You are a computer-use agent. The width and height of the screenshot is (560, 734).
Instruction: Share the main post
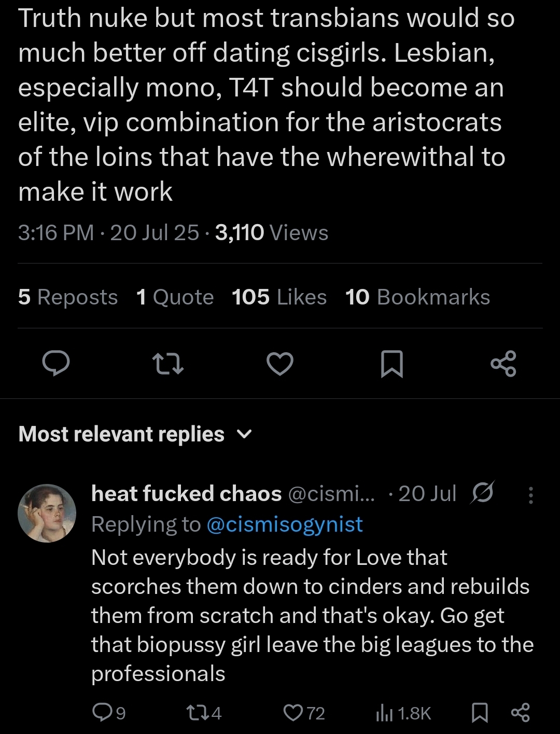pyautogui.click(x=503, y=363)
